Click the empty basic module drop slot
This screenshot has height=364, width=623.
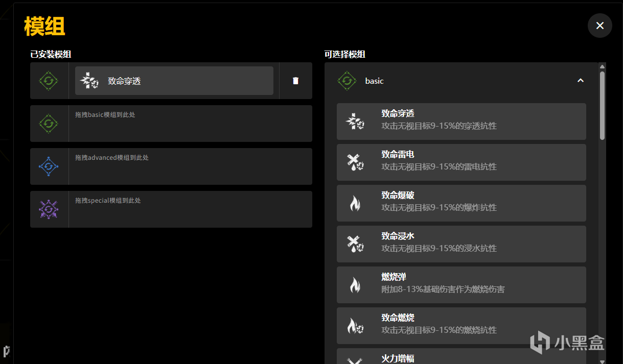(x=189, y=124)
